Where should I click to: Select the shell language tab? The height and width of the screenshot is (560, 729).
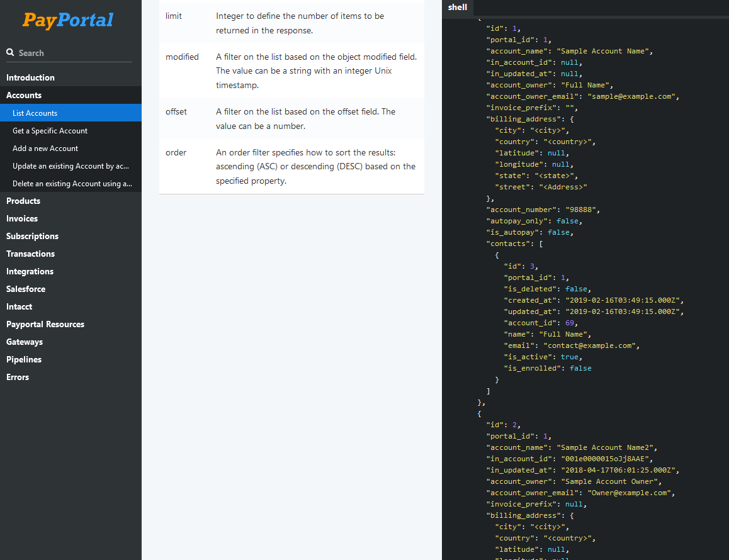(457, 8)
